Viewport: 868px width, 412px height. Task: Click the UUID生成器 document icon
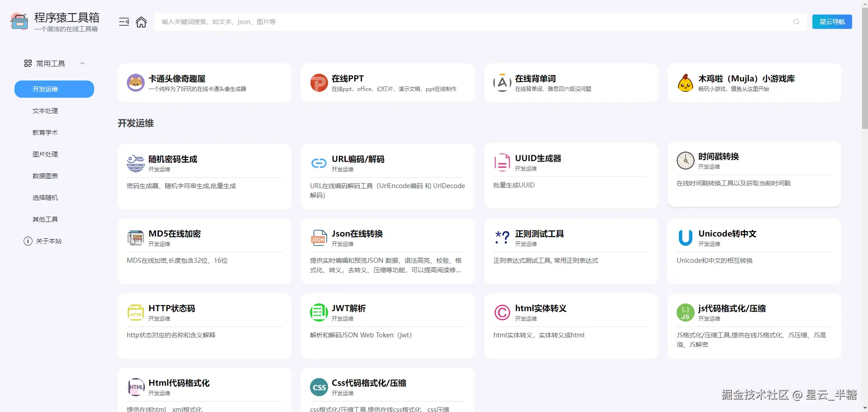tap(502, 162)
